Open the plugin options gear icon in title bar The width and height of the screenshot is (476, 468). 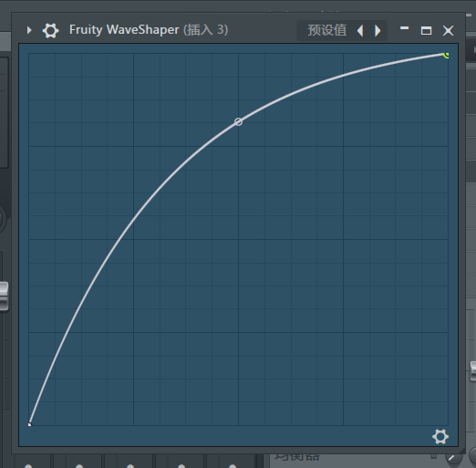tap(50, 30)
